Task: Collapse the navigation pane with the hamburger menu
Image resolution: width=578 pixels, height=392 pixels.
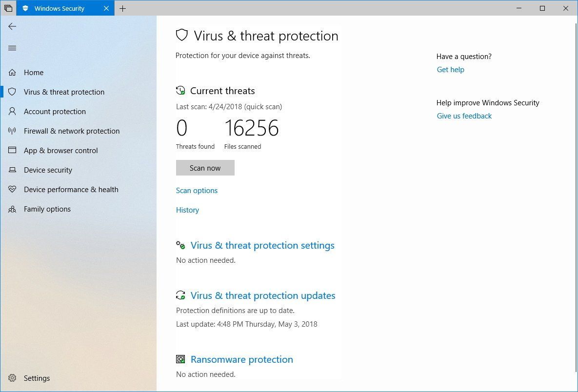Action: pos(12,48)
